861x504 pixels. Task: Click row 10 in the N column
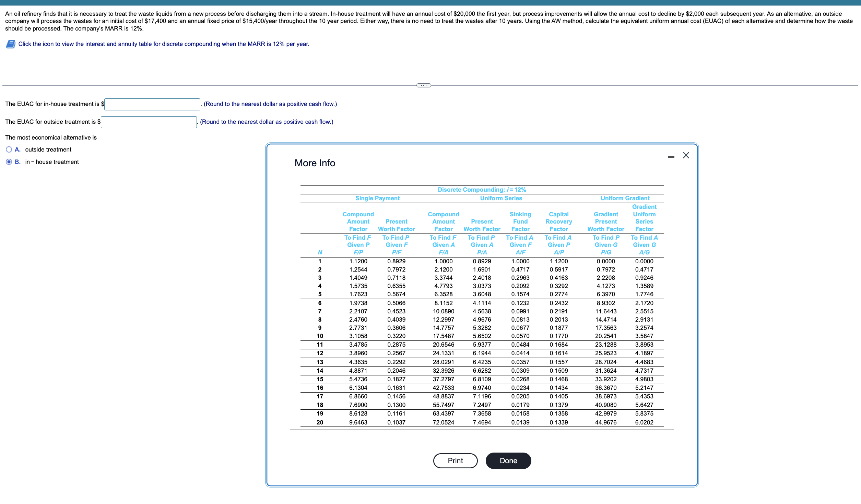320,336
